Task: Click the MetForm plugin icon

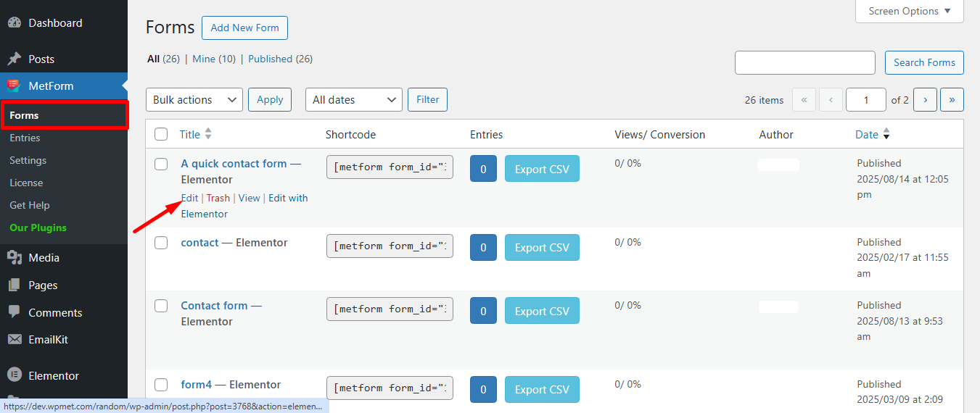Action: pos(15,85)
